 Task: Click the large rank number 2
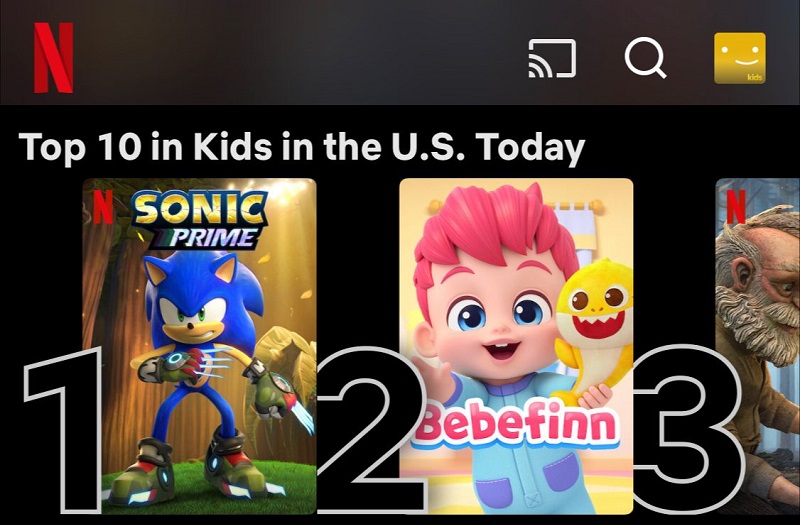371,430
